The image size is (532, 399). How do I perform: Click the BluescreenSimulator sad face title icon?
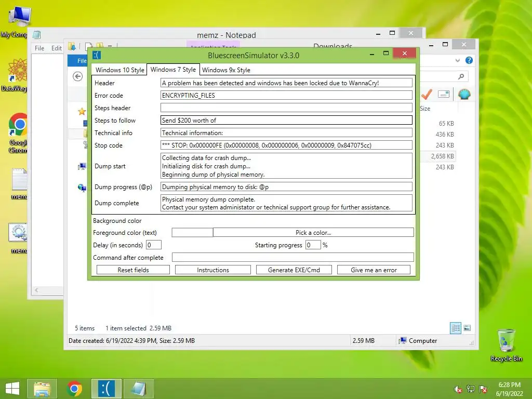[97, 55]
